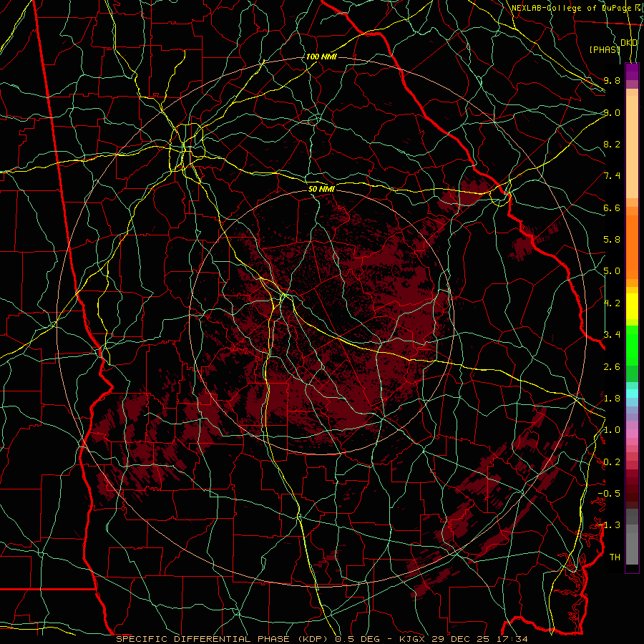Click the '9.8' value on the scale

coord(612,80)
